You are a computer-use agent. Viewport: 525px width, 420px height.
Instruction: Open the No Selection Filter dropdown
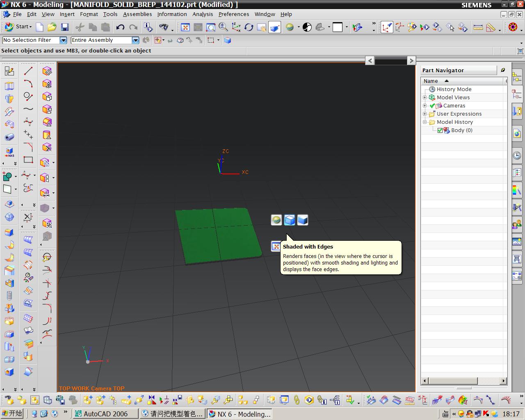(63, 40)
